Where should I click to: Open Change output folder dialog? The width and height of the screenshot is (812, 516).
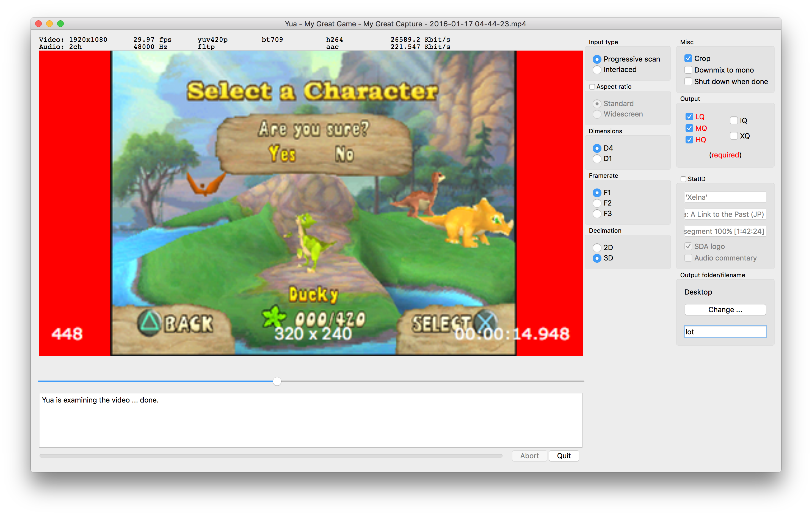725,309
